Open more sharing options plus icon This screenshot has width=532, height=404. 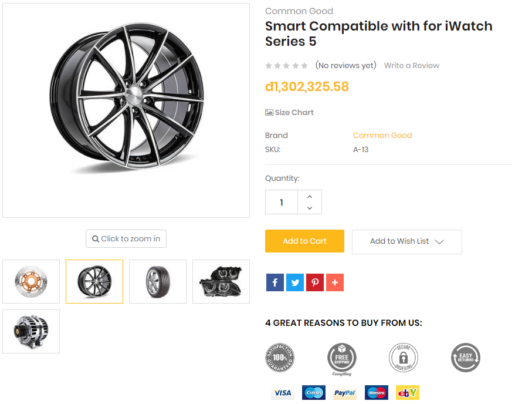pyautogui.click(x=335, y=282)
